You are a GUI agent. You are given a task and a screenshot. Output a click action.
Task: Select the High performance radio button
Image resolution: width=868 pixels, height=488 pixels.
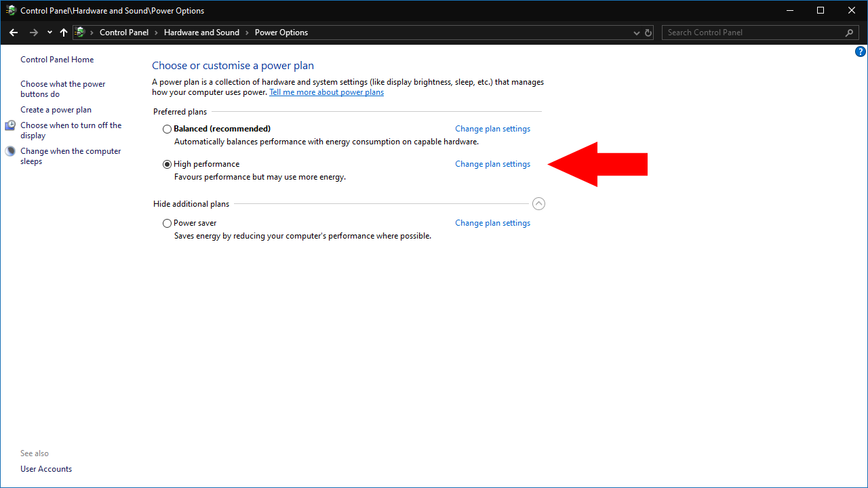pyautogui.click(x=167, y=164)
